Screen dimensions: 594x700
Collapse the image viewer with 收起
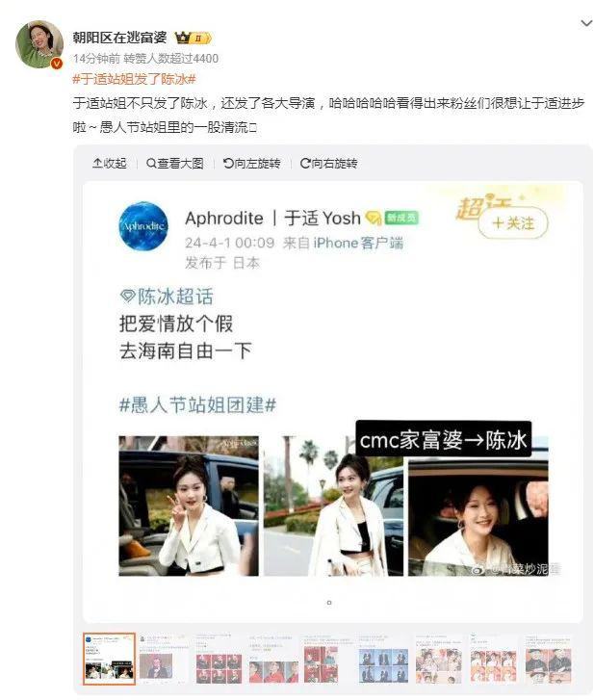(x=110, y=164)
